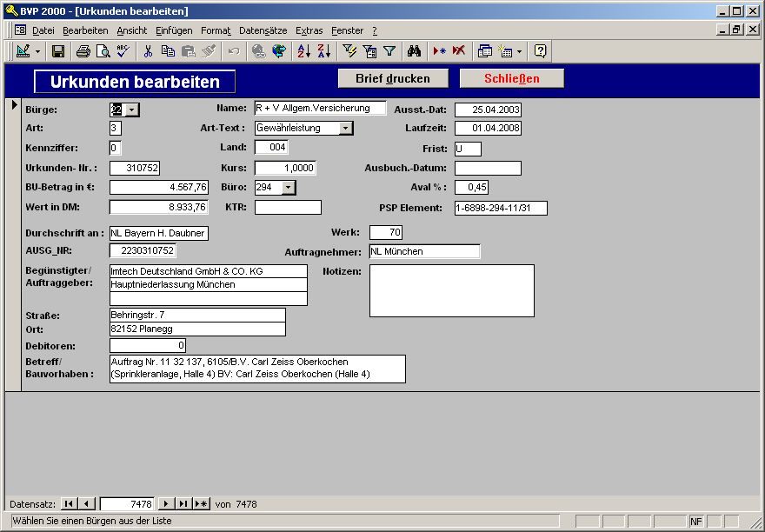Click the Copy icon
Screen dimensions: 765x532
coord(169,50)
